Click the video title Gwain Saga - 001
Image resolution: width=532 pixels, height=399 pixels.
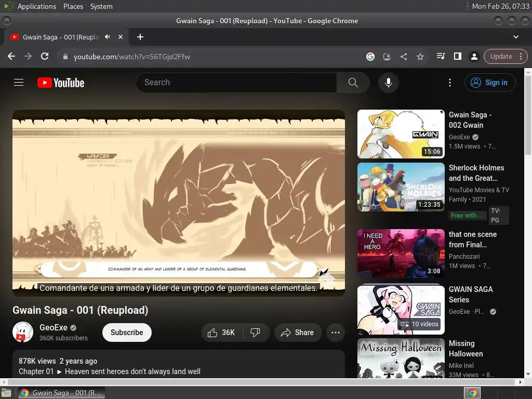point(81,310)
